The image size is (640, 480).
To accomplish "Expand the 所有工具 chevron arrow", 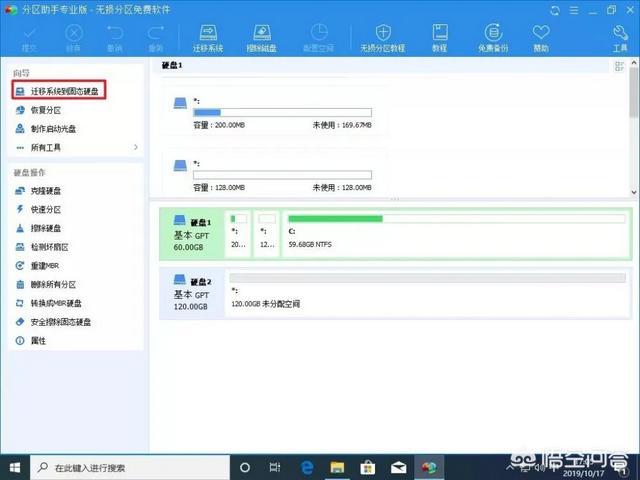I will click(136, 147).
